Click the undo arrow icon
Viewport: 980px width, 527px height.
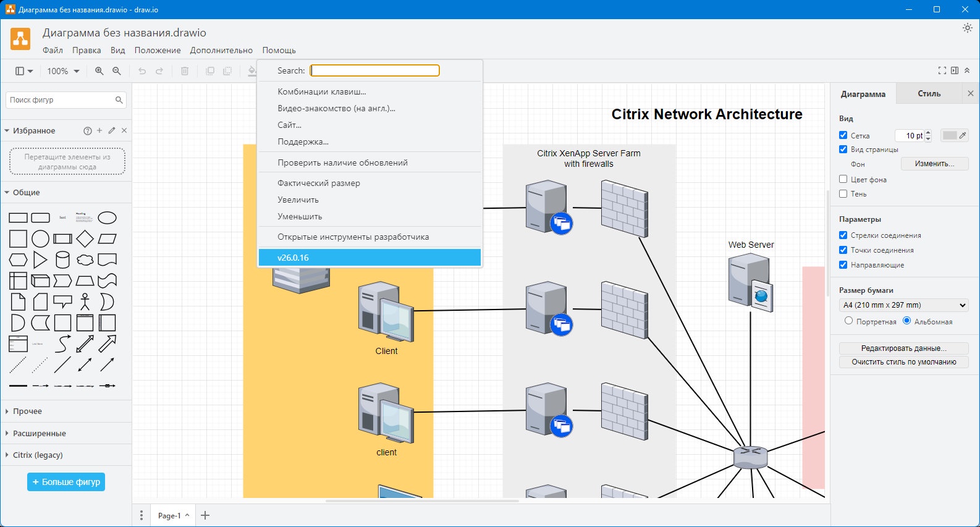[x=142, y=71]
